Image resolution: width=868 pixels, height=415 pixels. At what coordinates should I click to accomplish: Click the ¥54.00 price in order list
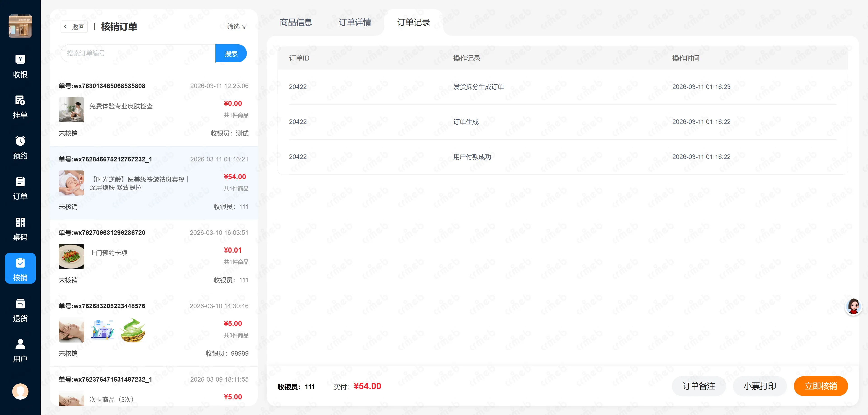235,177
